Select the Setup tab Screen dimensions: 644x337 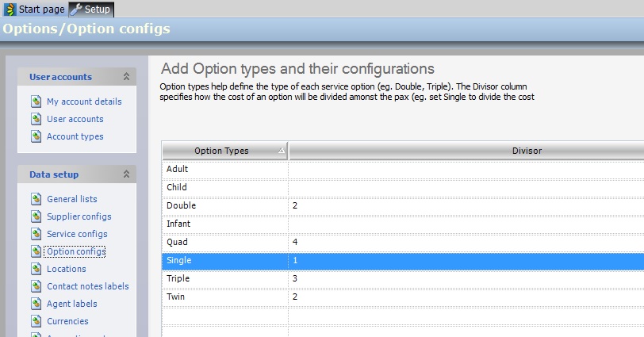point(91,9)
